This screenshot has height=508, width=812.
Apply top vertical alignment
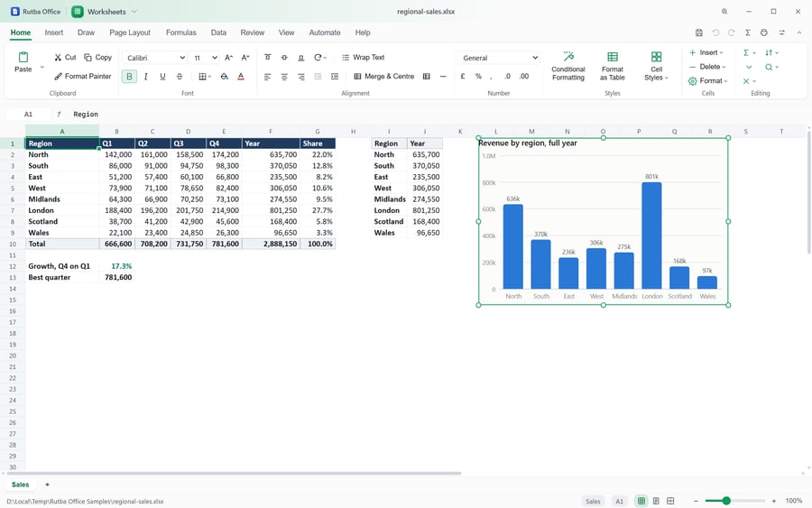[x=268, y=58]
